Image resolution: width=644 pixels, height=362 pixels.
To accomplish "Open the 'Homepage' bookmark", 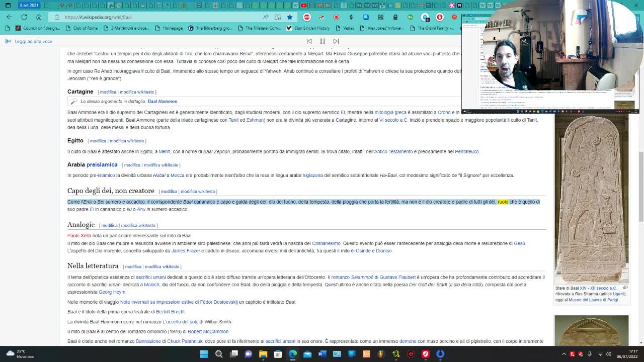I will [169, 28].
